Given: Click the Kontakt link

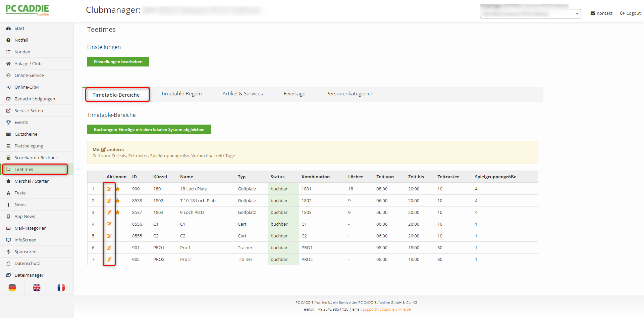Looking at the screenshot, I should tap(601, 13).
